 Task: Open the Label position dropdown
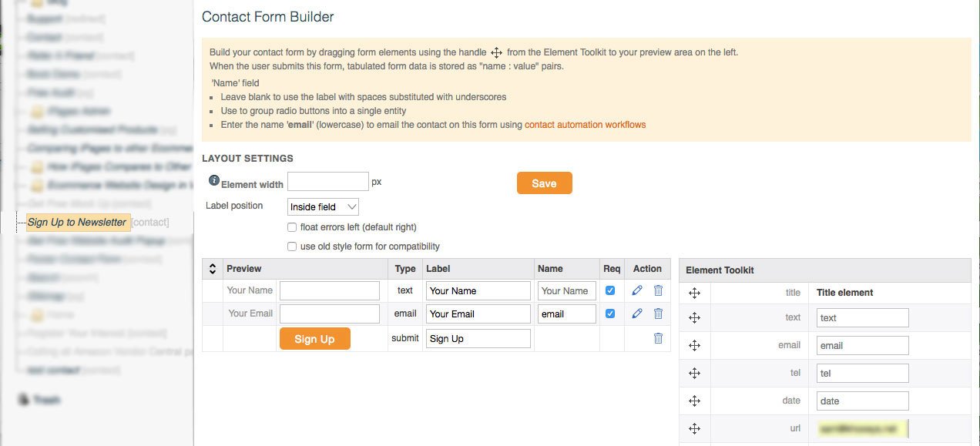(323, 206)
